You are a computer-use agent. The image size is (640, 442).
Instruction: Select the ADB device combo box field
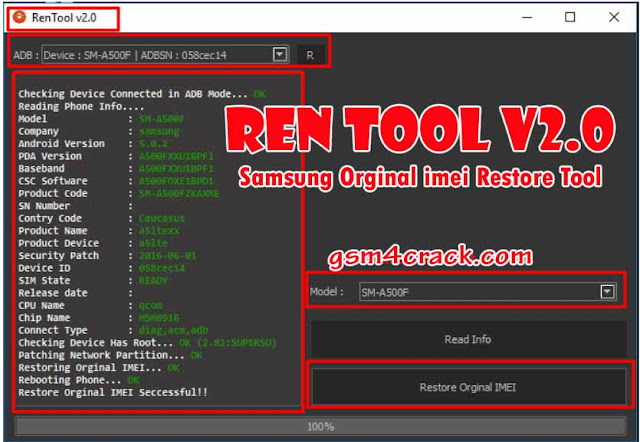point(165,55)
